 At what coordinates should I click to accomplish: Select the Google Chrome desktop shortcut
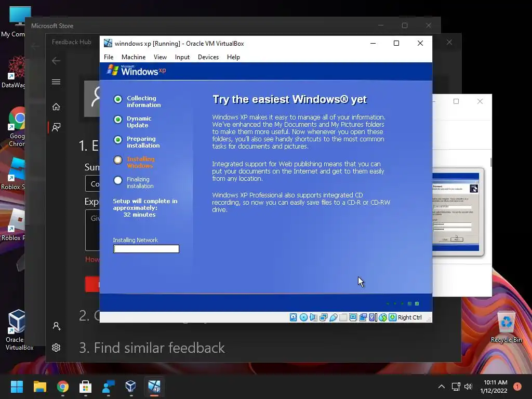[17, 127]
